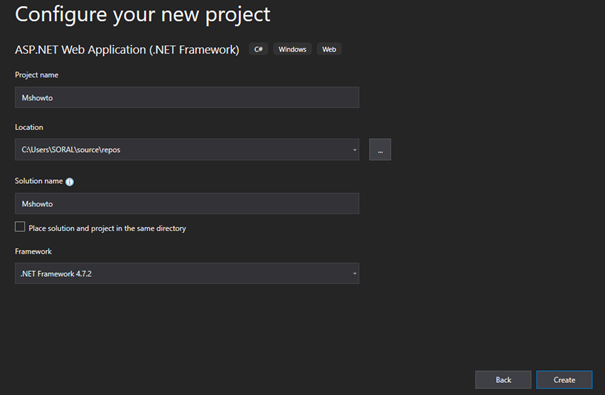
Task: Click the C# language tag
Action: tap(259, 49)
